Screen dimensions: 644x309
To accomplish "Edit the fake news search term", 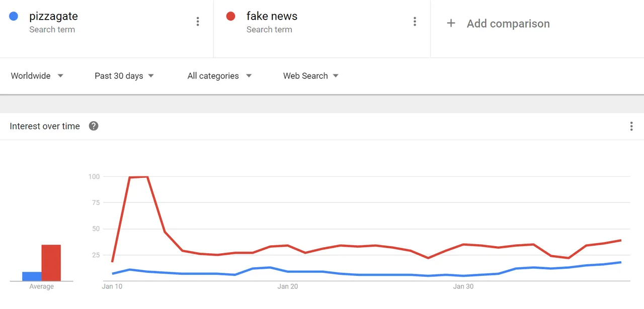I will click(x=272, y=16).
